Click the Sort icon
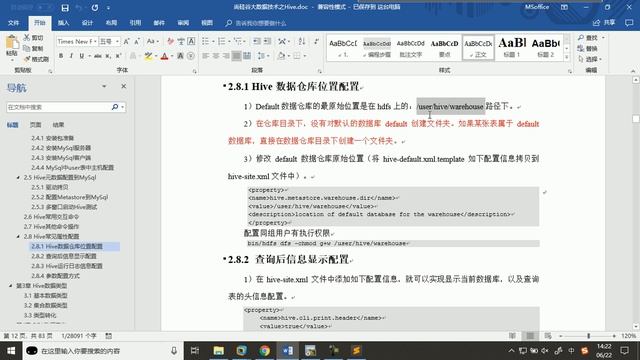The height and width of the screenshot is (360, 640). tap(302, 41)
